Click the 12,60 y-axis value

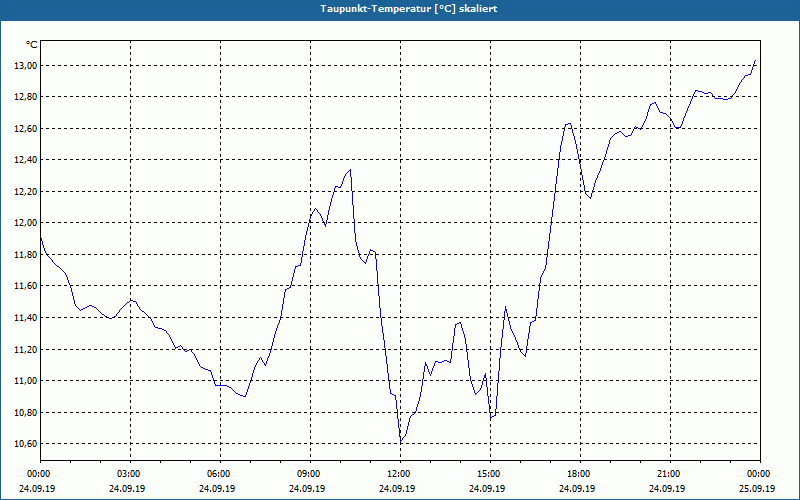(x=25, y=129)
